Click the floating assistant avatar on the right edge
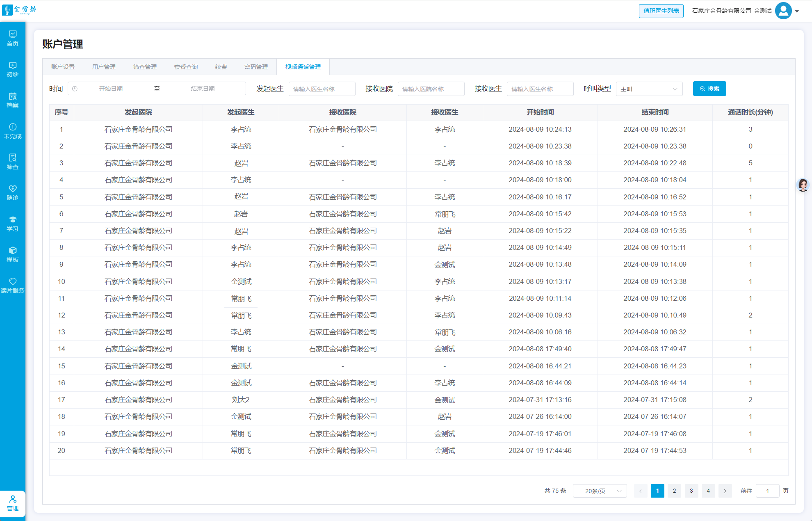The image size is (812, 521). [803, 185]
